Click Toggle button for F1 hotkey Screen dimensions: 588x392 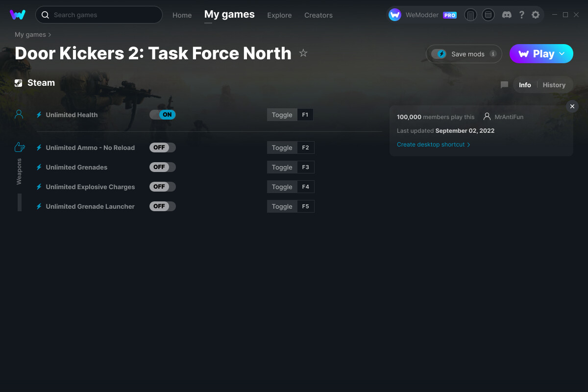282,115
